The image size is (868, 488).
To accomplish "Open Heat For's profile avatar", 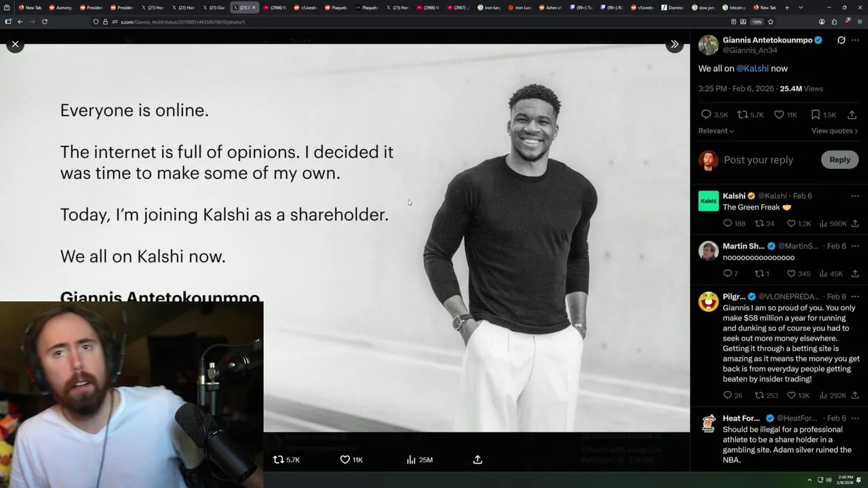I will pos(709,423).
